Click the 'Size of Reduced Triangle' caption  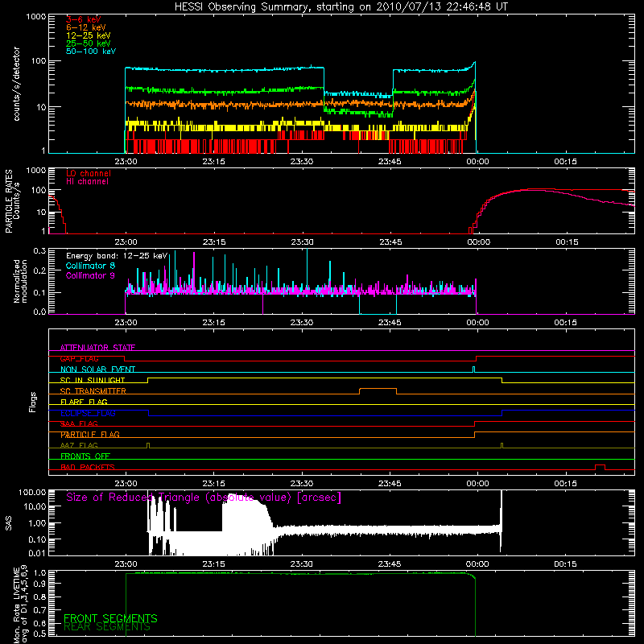click(x=204, y=497)
